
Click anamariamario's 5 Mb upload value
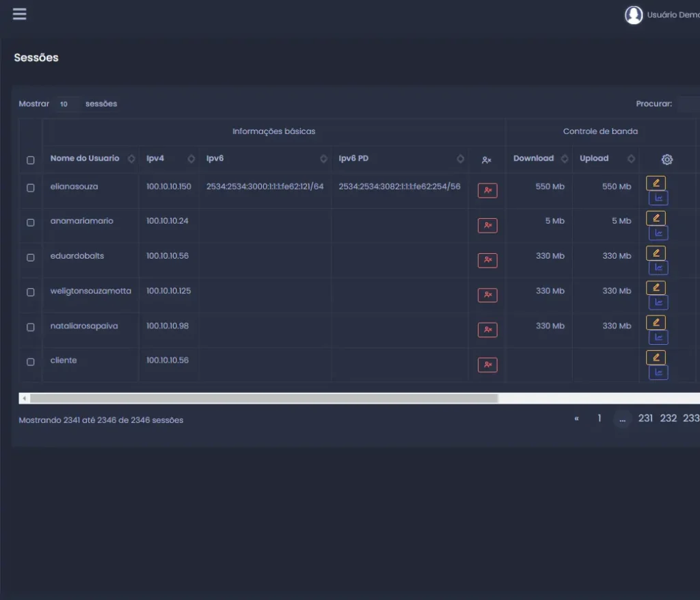pos(621,221)
